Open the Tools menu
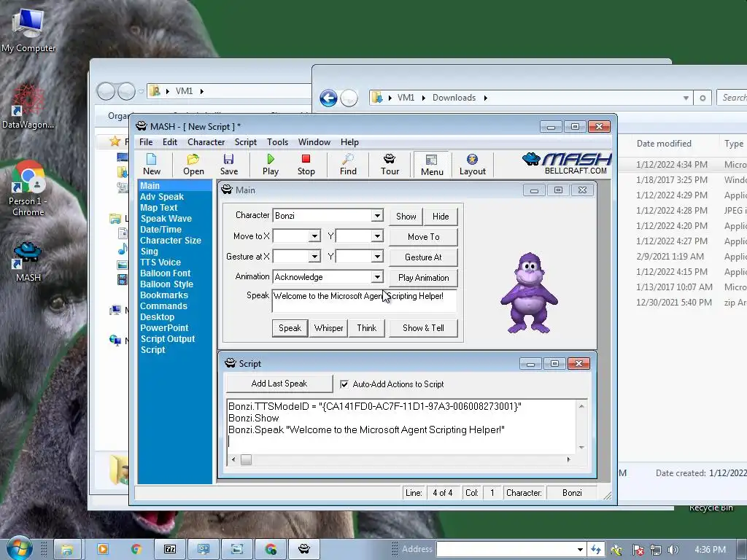Image resolution: width=747 pixels, height=560 pixels. coord(277,142)
